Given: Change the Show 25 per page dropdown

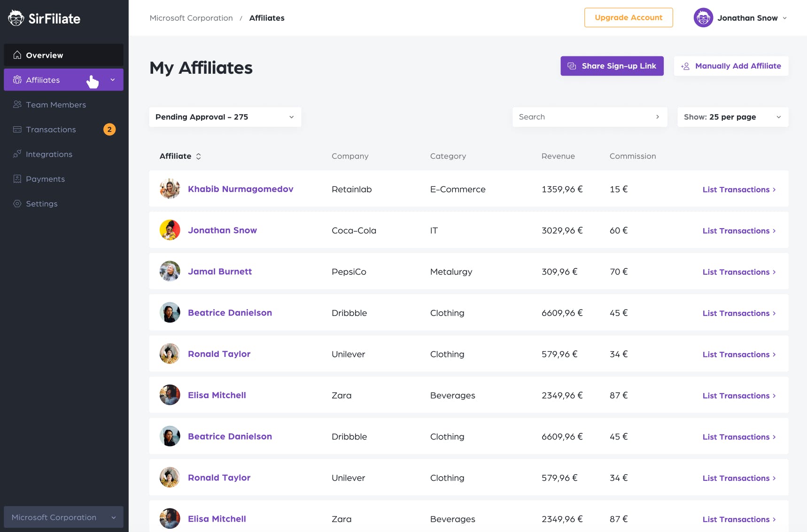Looking at the screenshot, I should coord(733,117).
